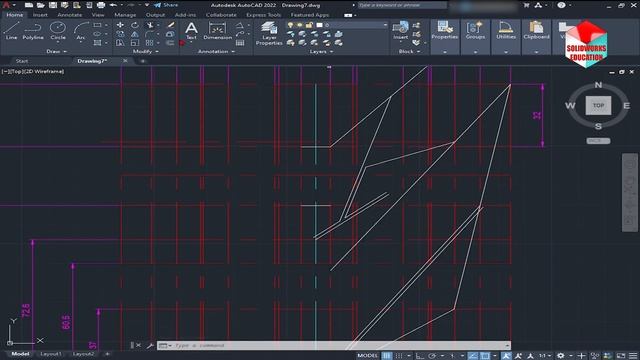Click the Scale tool in Modify

pos(135,43)
